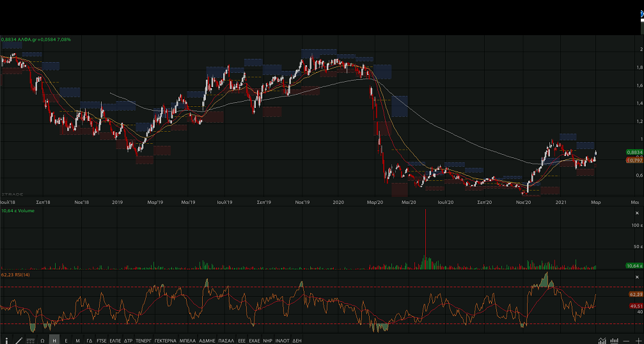Viewport: 644px width, 344px height.
Task: Click the green 0,8834 last price label
Action: pyautogui.click(x=633, y=152)
